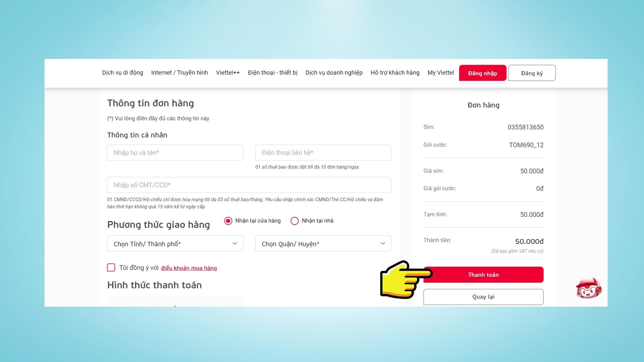Go to Viettel++ menu item
Image resolution: width=644 pixels, height=362 pixels.
tap(228, 73)
